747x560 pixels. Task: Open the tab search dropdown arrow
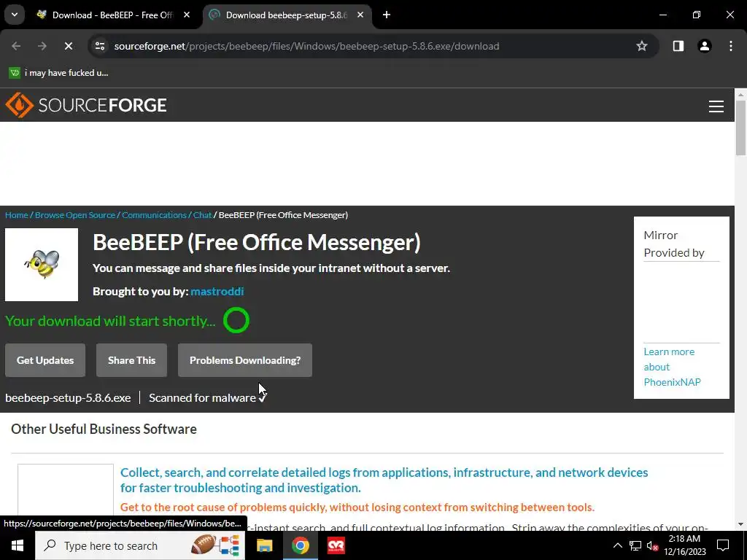[15, 15]
